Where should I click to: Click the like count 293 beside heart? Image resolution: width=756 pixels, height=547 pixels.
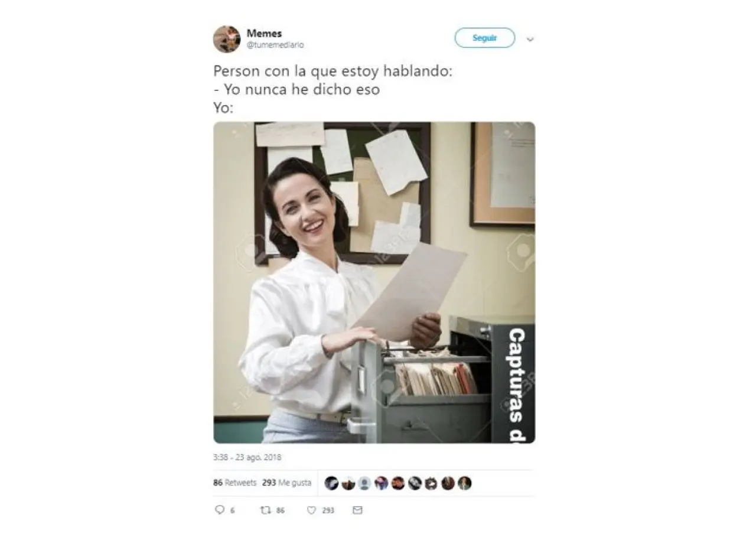coord(328,510)
